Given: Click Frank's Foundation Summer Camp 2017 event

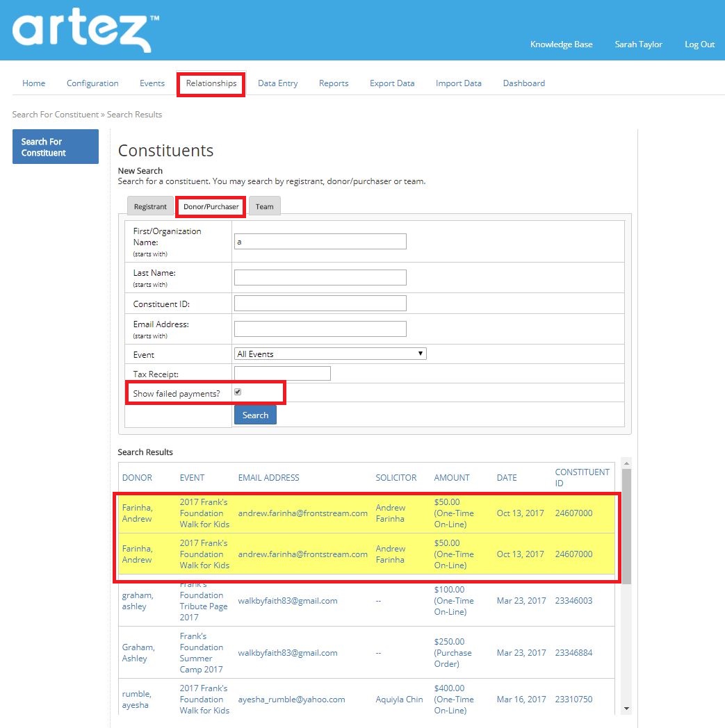Looking at the screenshot, I should click(x=201, y=652).
